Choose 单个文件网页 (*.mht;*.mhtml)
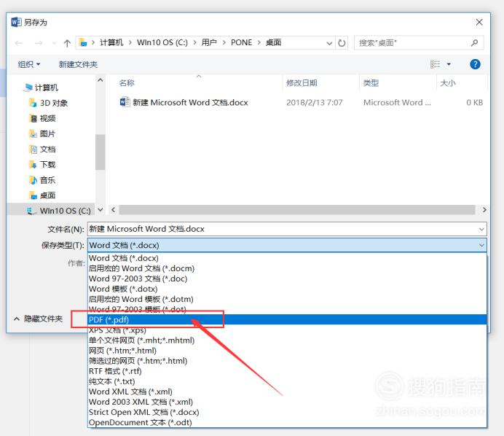Screen dimensions: 504x436 tap(287, 340)
